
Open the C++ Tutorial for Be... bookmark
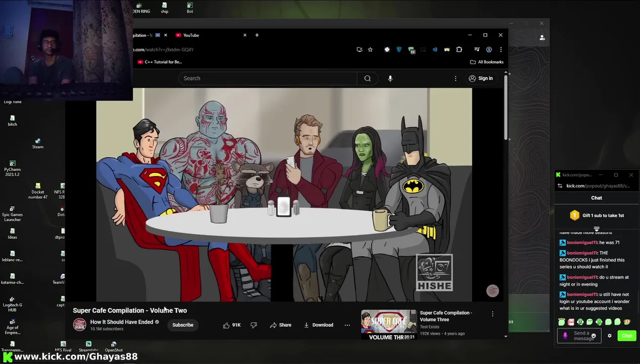click(x=160, y=62)
